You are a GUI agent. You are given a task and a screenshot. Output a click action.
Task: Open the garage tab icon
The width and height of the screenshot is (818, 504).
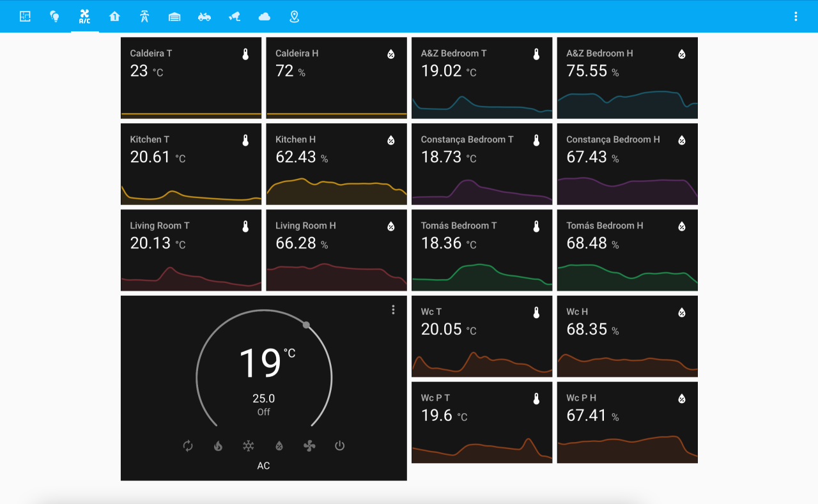174,17
